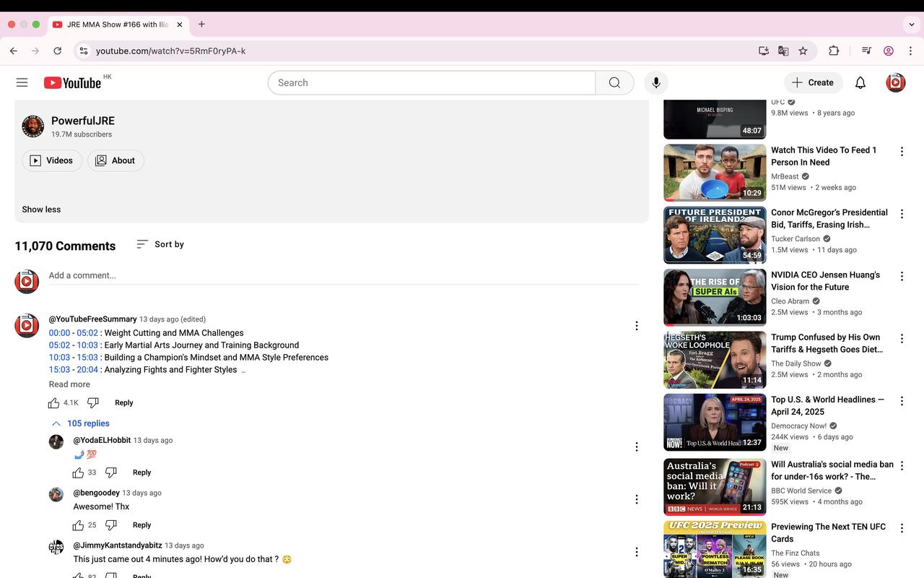Image resolution: width=924 pixels, height=578 pixels.
Task: Go to YouTube home via logo
Action: (x=72, y=82)
